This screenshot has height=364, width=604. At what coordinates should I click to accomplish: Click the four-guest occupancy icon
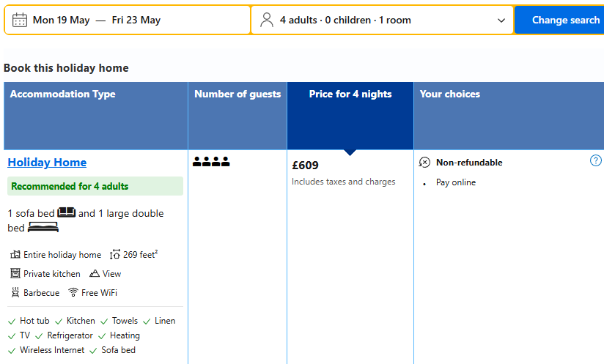click(211, 162)
